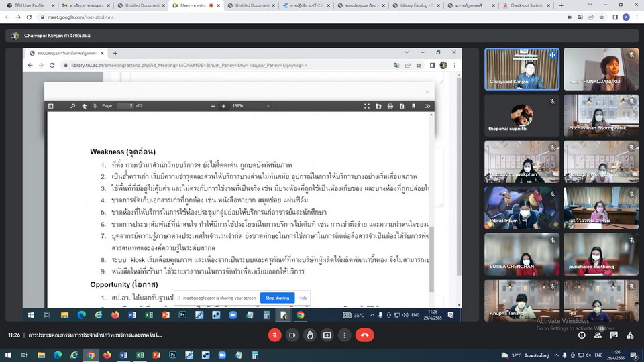Open new tab in shared browser window
The width and height of the screenshot is (644, 362).
[115, 54]
